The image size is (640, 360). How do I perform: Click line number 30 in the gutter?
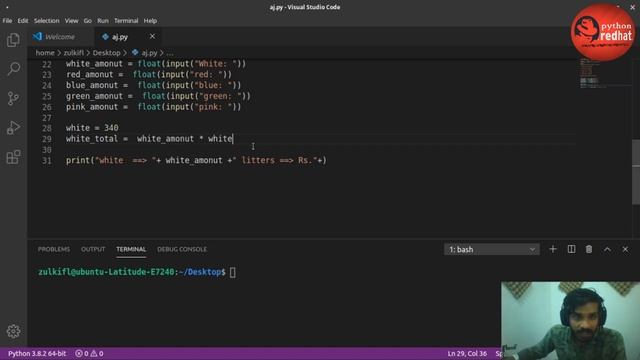point(47,150)
